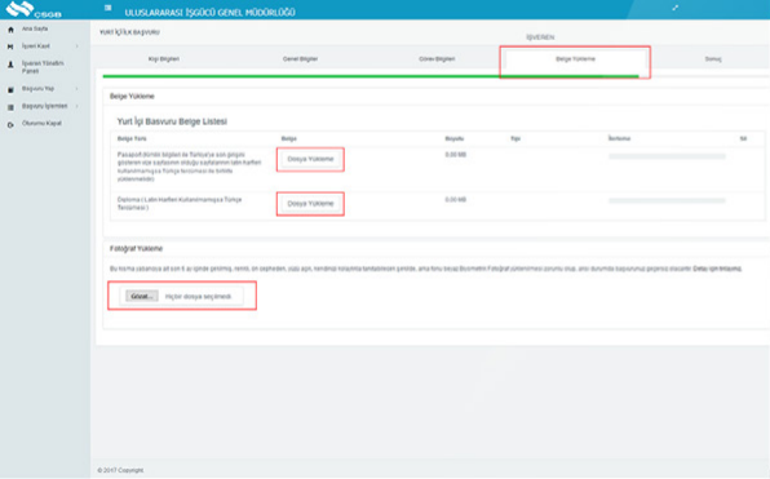Expand the Başvuru İşlemleri submenu chevron
This screenshot has height=479, width=770.
click(x=76, y=106)
